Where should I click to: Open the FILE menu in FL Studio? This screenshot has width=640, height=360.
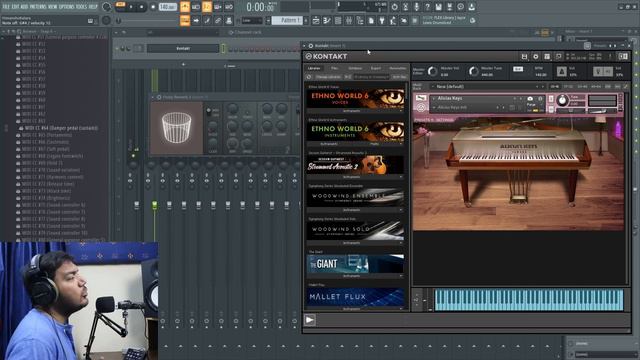6,7
